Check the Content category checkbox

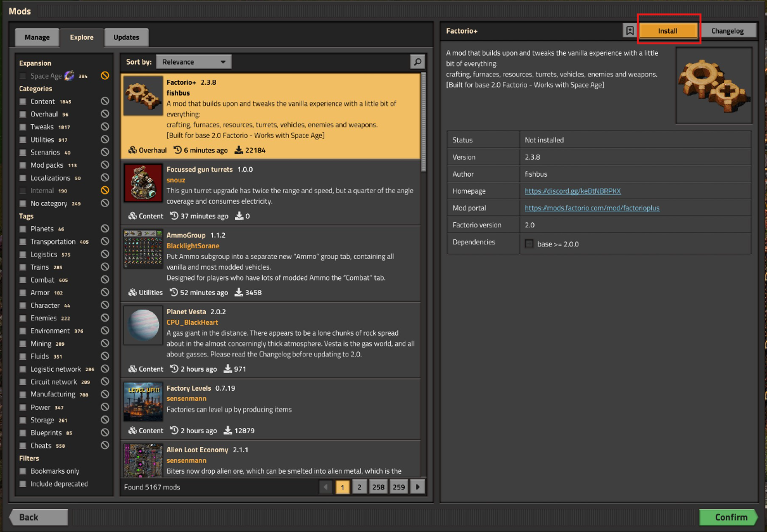click(23, 101)
